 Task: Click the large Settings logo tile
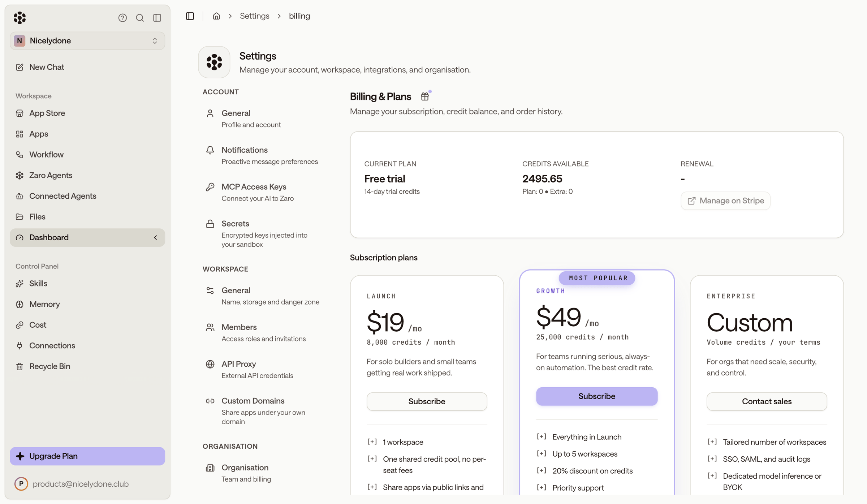click(214, 62)
